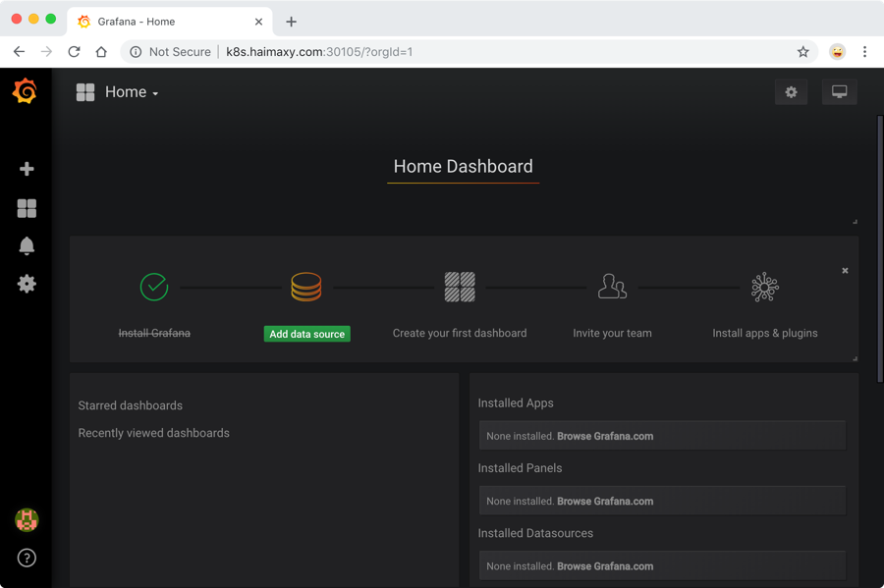884x588 pixels.
Task: Open the Chrome three-dot menu
Action: (x=864, y=52)
